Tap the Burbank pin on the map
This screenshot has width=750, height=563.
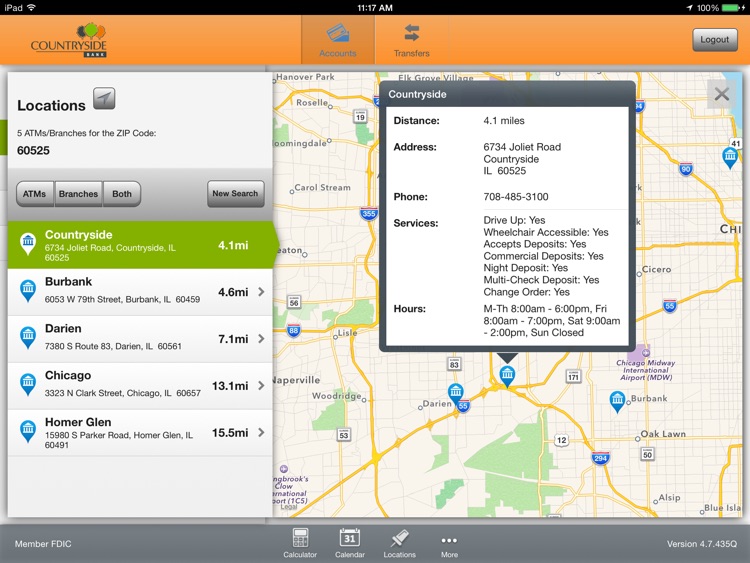[x=617, y=401]
